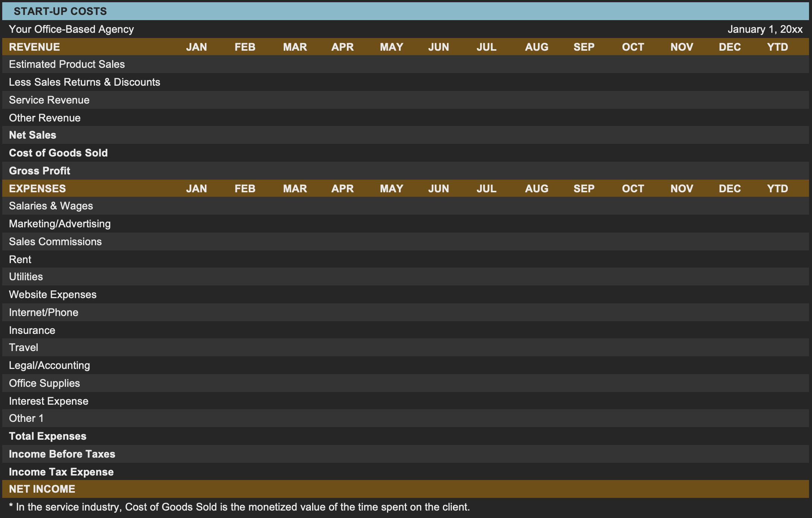
Task: Click the Gross Profit row label
Action: 39,171
